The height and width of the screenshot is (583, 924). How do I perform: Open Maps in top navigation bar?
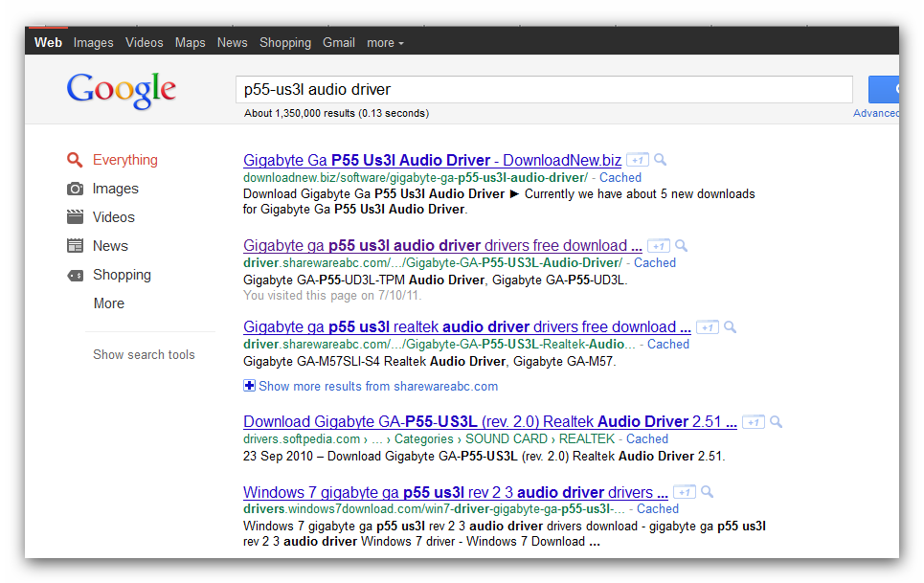[x=190, y=43]
